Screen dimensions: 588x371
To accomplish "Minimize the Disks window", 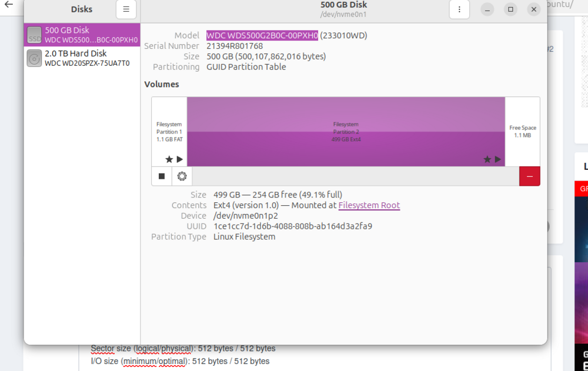I will 487,9.
